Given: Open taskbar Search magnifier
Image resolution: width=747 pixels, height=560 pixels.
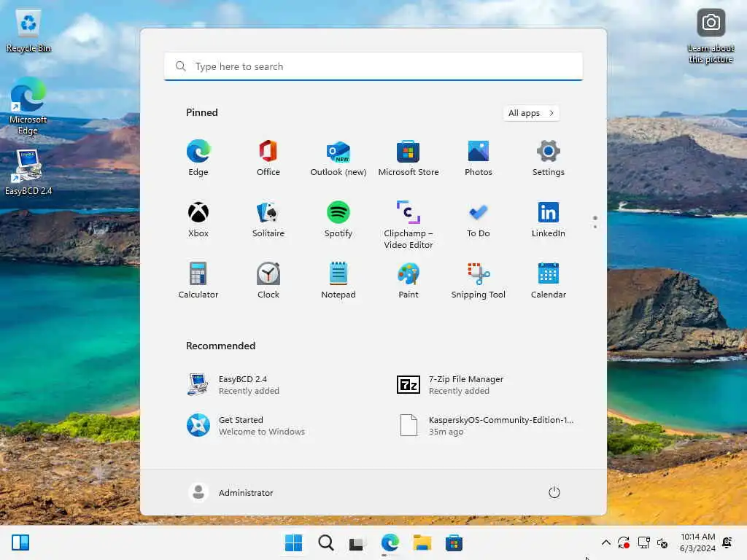Looking at the screenshot, I should [x=326, y=542].
